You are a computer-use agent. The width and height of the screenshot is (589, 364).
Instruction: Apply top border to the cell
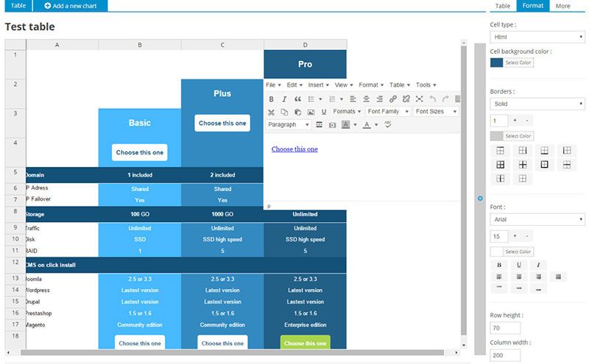(501, 151)
